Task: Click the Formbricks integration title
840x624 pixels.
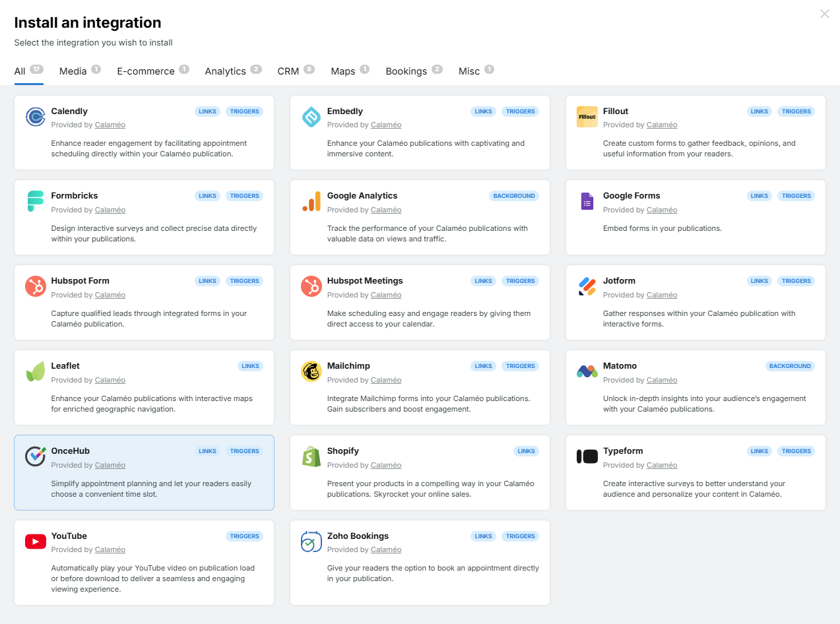Action: click(x=75, y=196)
